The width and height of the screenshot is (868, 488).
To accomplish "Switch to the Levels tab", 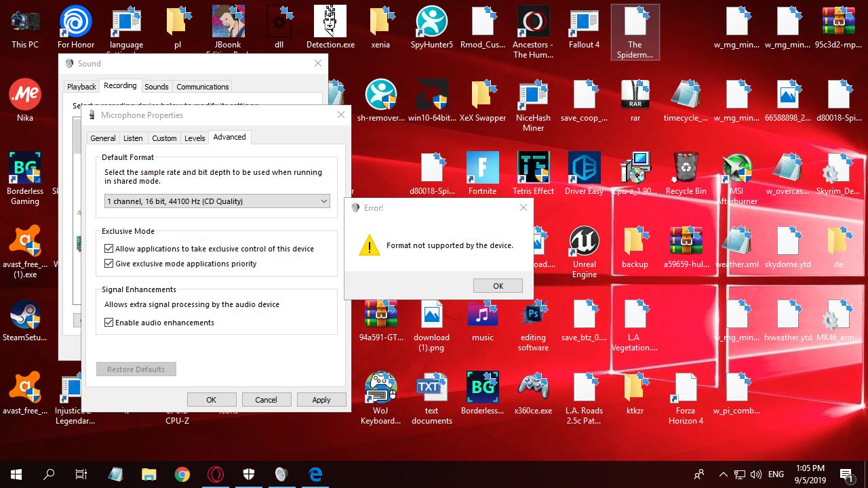I will pyautogui.click(x=195, y=138).
